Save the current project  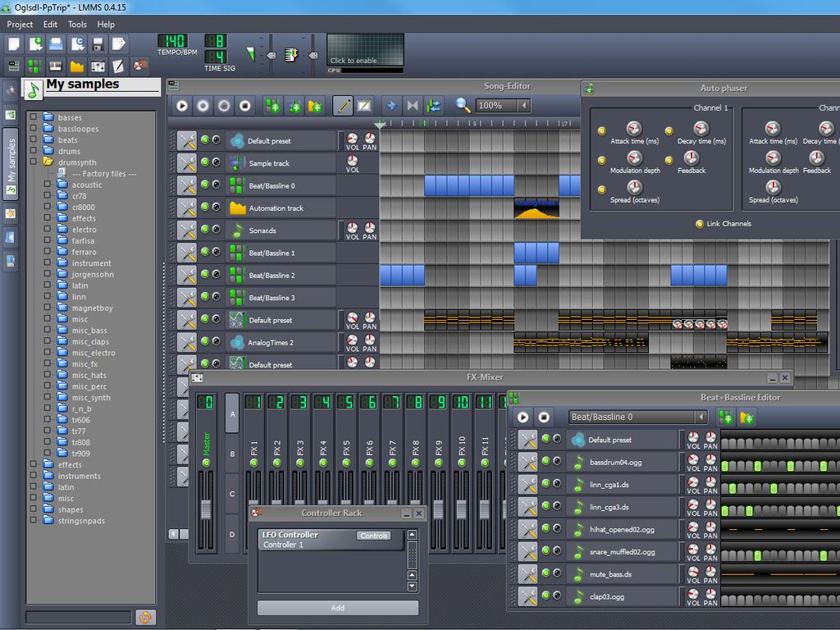coord(98,43)
